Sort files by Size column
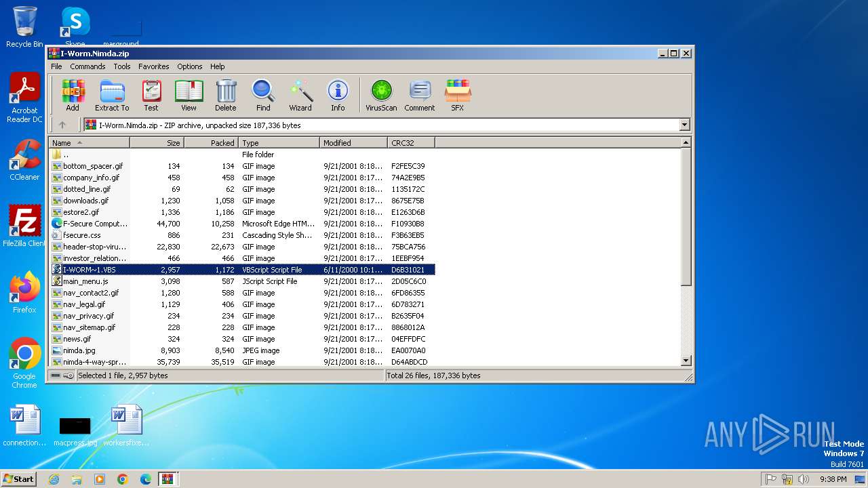 coord(157,142)
